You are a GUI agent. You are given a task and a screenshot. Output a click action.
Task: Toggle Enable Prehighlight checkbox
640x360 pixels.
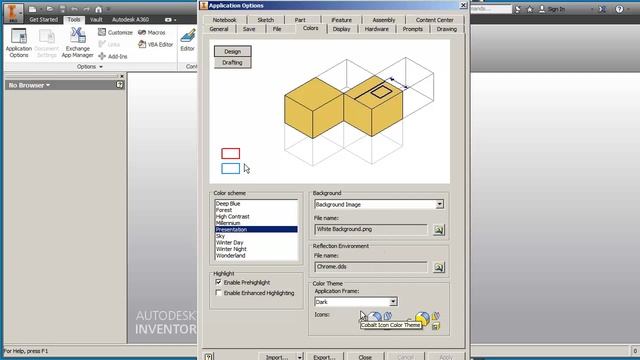pos(218,282)
